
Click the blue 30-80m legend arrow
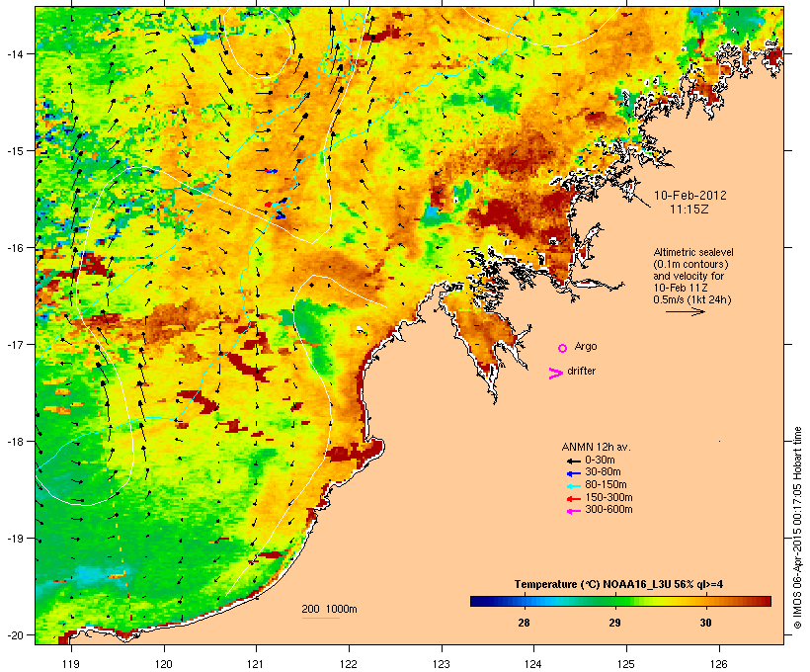tap(574, 473)
